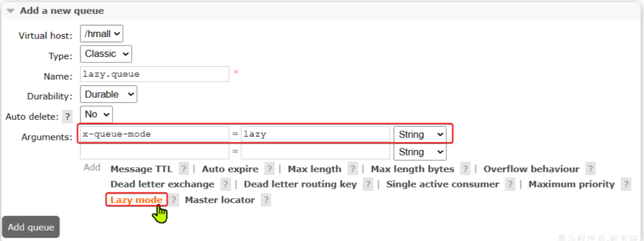The image size is (644, 241).
Task: Open help for Overflow behaviour
Action: tap(590, 169)
